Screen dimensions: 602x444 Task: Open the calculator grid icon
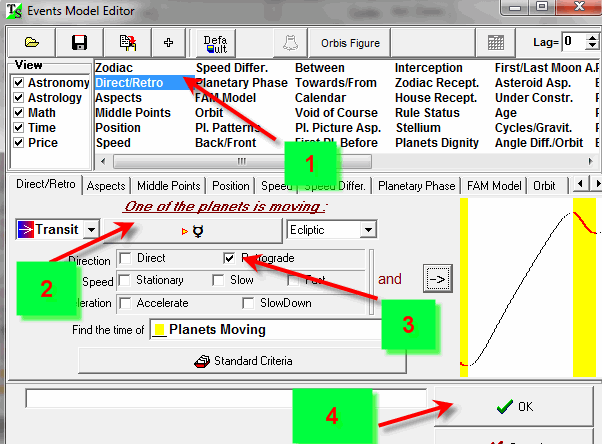(495, 43)
